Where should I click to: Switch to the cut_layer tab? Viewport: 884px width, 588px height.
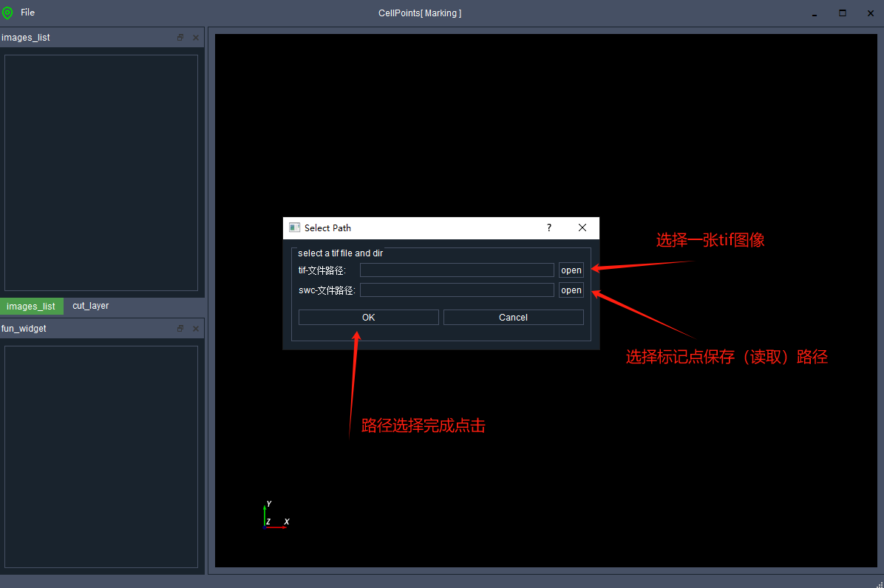click(x=90, y=306)
